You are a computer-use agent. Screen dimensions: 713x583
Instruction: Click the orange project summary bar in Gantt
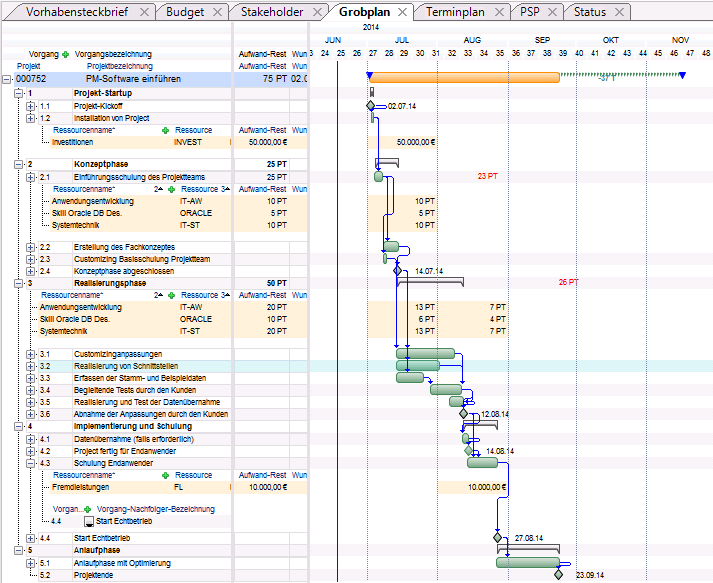pyautogui.click(x=465, y=77)
